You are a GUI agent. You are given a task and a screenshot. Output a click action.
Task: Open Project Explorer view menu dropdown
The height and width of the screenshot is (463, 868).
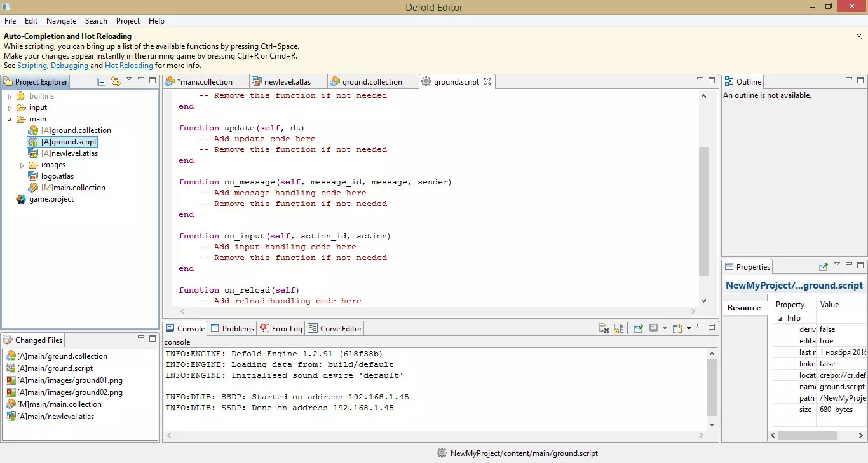[x=129, y=80]
